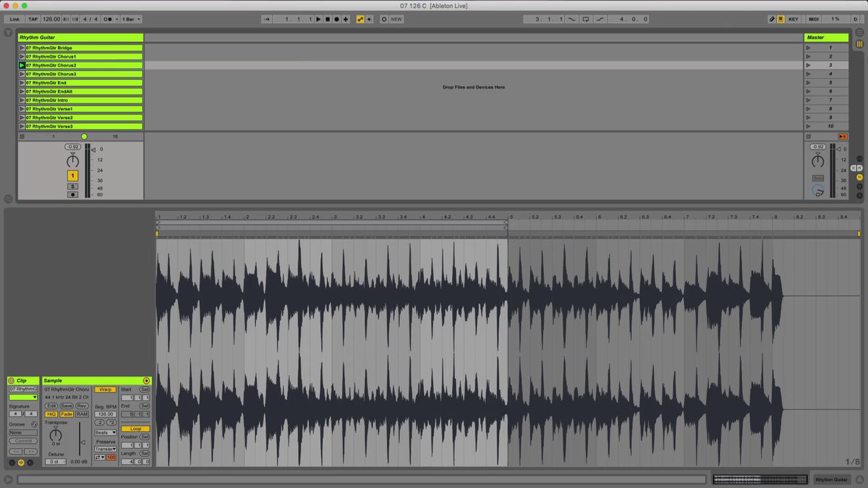
Task: Click the Solo button on Rhythm Guitar track
Action: pyautogui.click(x=72, y=186)
